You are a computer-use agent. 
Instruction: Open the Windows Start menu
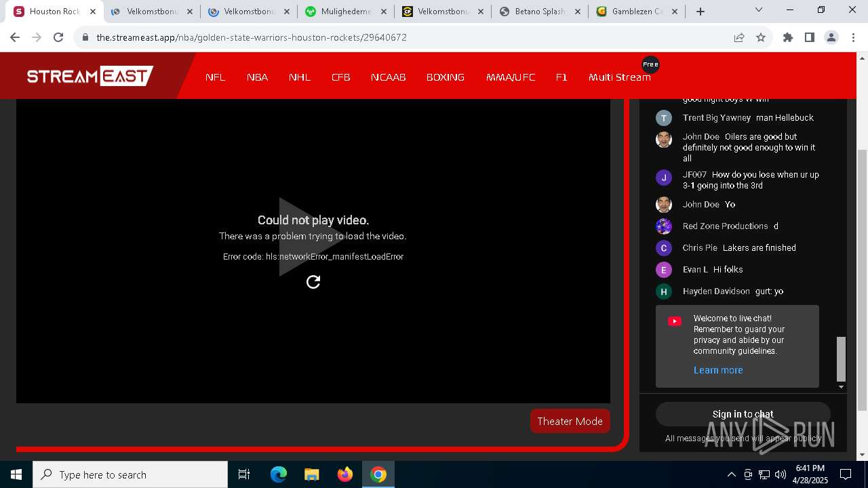(16, 474)
